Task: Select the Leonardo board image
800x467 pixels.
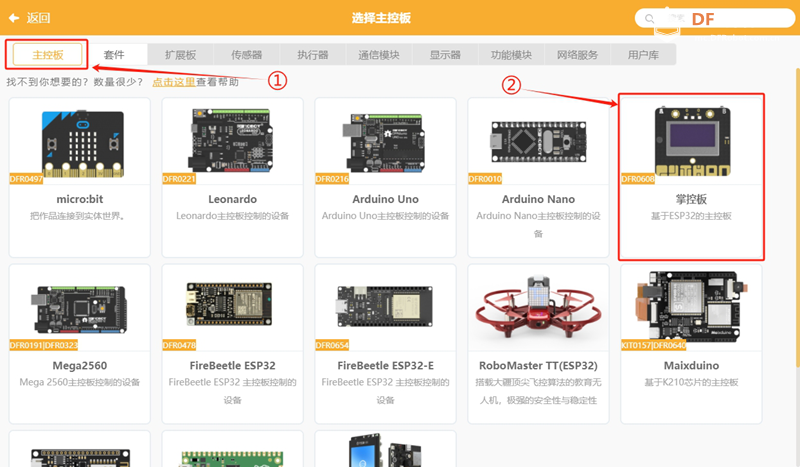Action: pyautogui.click(x=231, y=140)
